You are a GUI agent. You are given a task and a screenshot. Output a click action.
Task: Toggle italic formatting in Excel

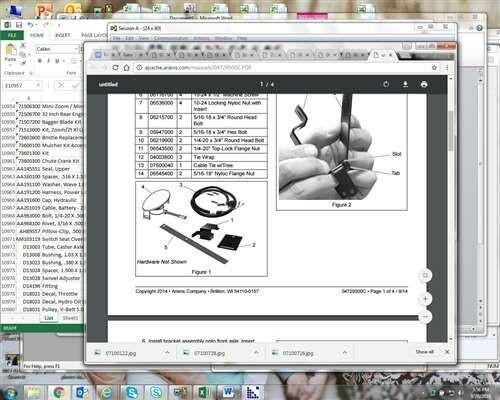[48, 61]
